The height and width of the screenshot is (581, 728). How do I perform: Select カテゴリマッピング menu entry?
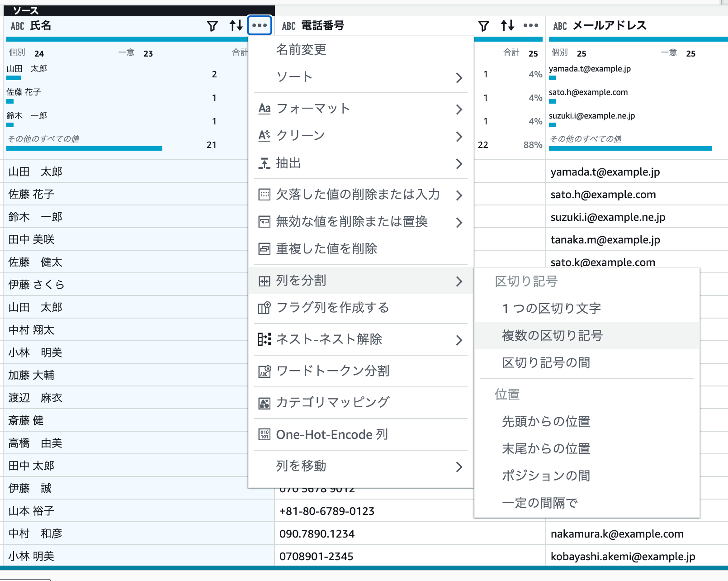(x=360, y=403)
